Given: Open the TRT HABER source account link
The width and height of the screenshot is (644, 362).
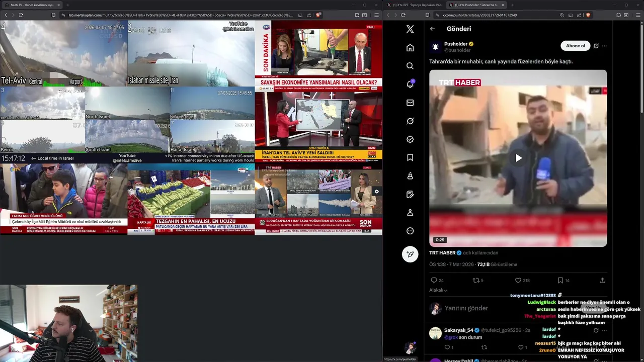Looking at the screenshot, I should (442, 253).
